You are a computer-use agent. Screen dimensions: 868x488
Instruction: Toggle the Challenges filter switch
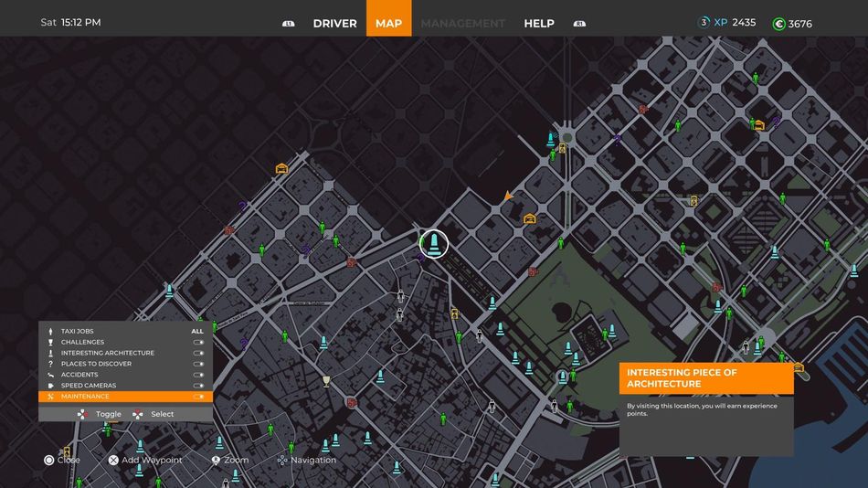198,343
